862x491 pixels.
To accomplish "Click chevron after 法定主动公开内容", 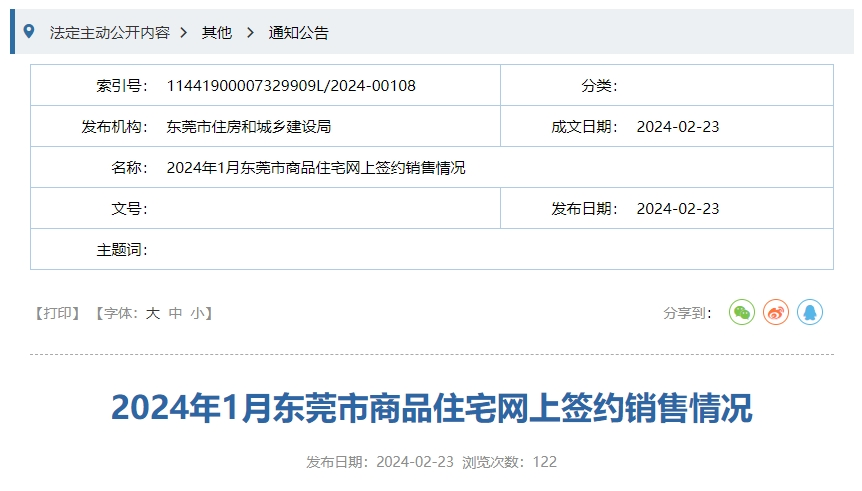I will pos(184,33).
